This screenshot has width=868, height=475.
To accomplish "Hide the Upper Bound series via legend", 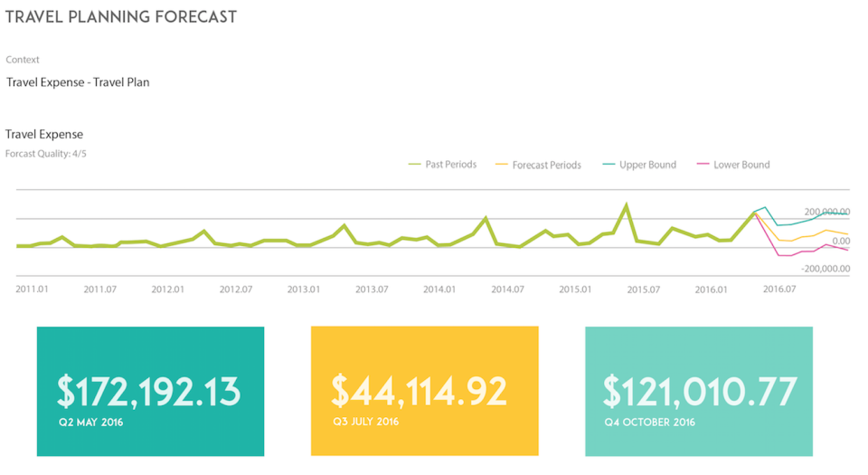I will [x=647, y=165].
